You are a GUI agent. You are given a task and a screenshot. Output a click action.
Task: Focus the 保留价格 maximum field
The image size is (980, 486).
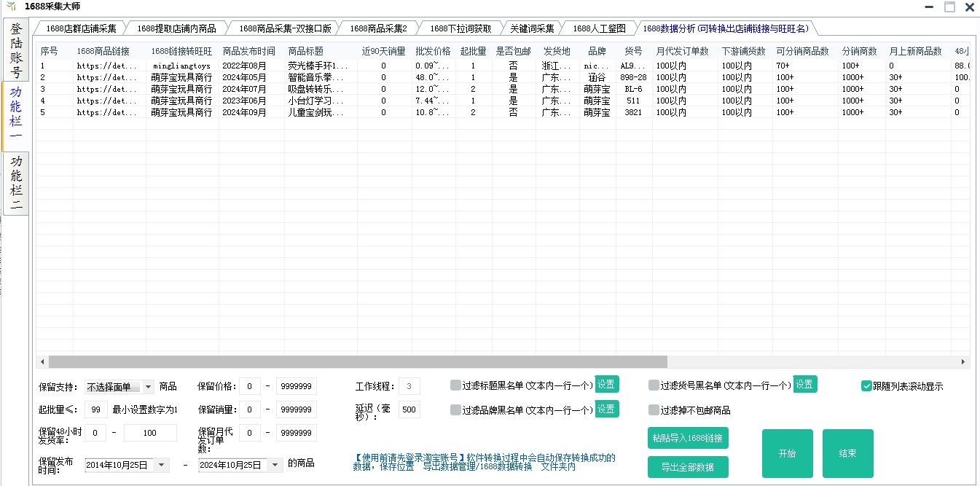[x=297, y=386]
